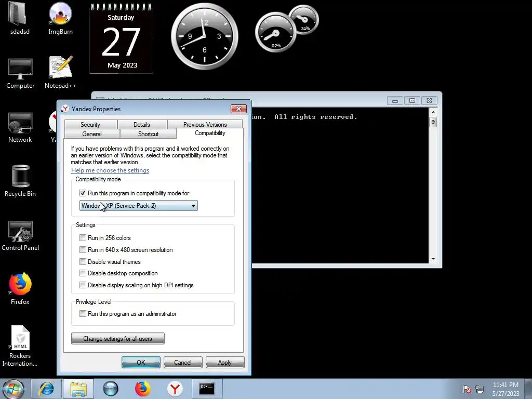Click Change settings for all users
532x399 pixels.
[x=118, y=339]
